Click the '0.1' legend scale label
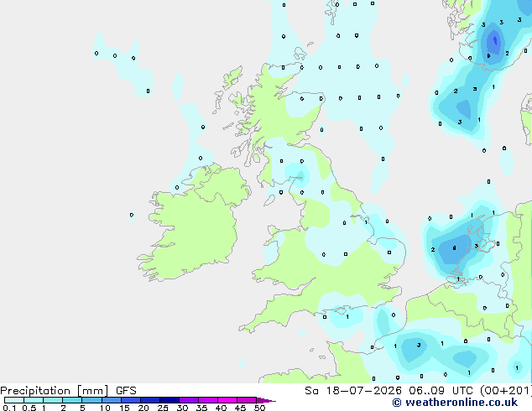532x411 pixels. (9, 408)
